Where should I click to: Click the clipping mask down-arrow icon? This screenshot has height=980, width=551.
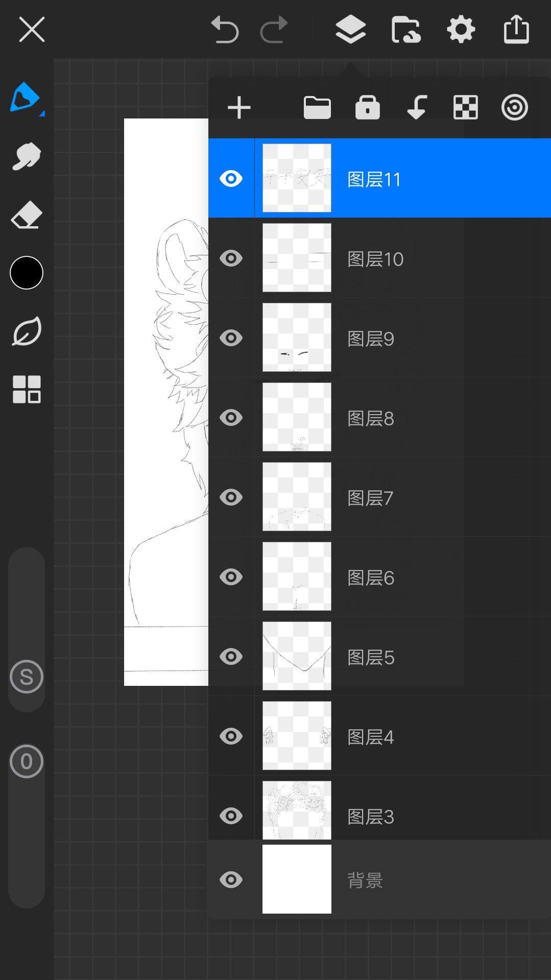pos(417,108)
